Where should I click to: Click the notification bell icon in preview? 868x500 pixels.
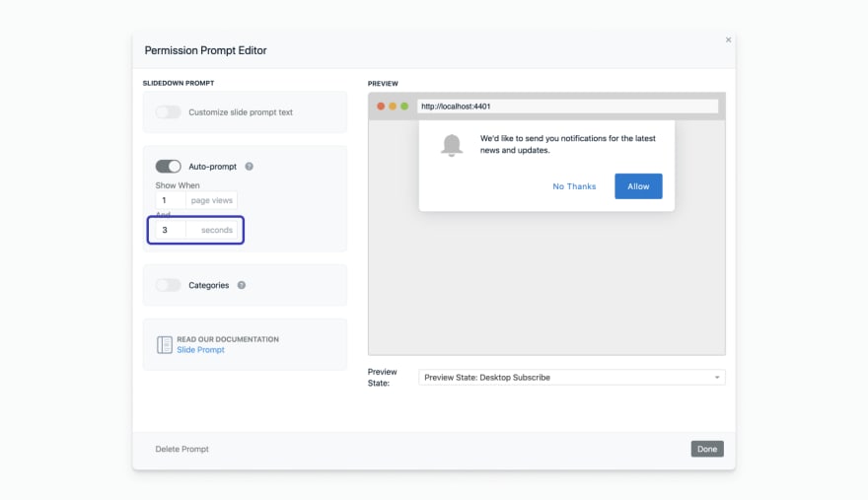coord(452,146)
